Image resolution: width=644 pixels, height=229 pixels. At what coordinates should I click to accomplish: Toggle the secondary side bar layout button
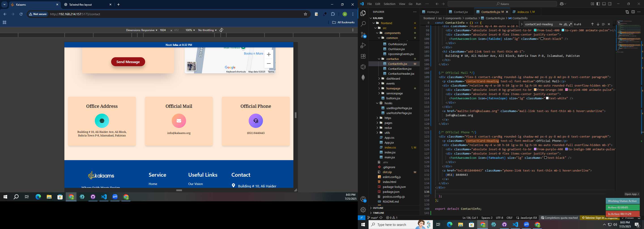tap(610, 4)
